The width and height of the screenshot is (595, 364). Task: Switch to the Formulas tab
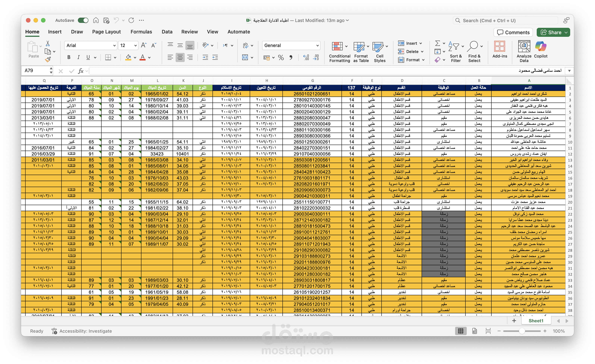coord(141,32)
